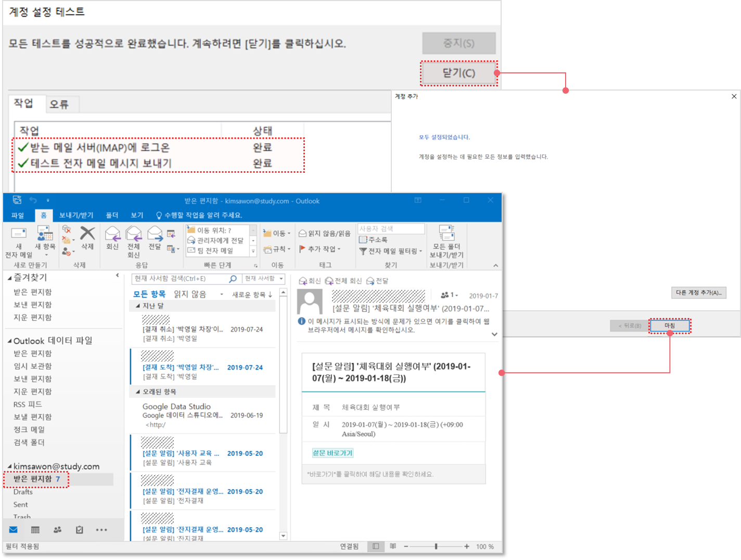Open the 보기 (View) ribbon tab
The image size is (741, 560).
(137, 215)
